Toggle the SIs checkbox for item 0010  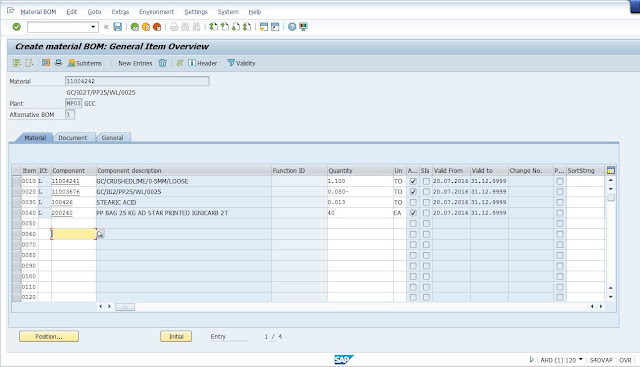coord(426,181)
